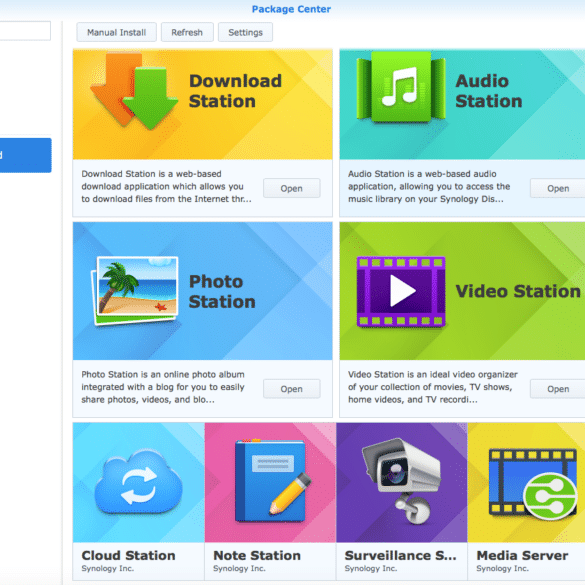This screenshot has height=585, width=585.
Task: Click the Download Station arrows icon
Action: 134,91
